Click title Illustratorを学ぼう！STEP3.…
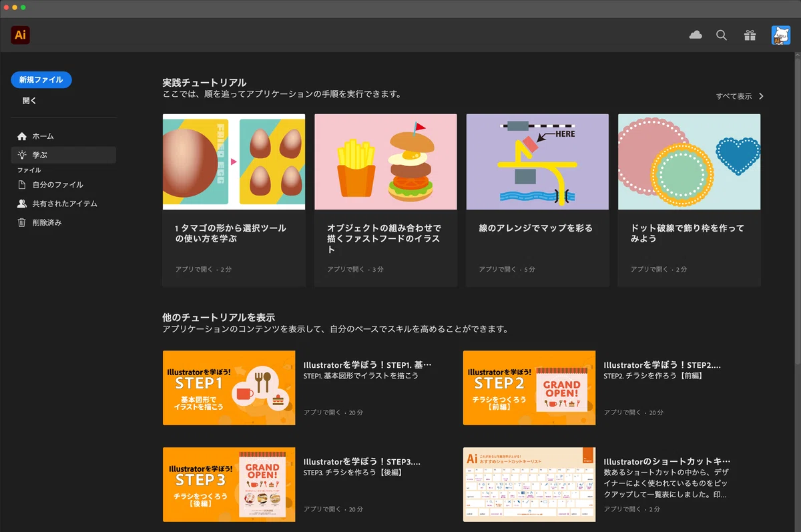The height and width of the screenshot is (532, 801). coord(362,461)
